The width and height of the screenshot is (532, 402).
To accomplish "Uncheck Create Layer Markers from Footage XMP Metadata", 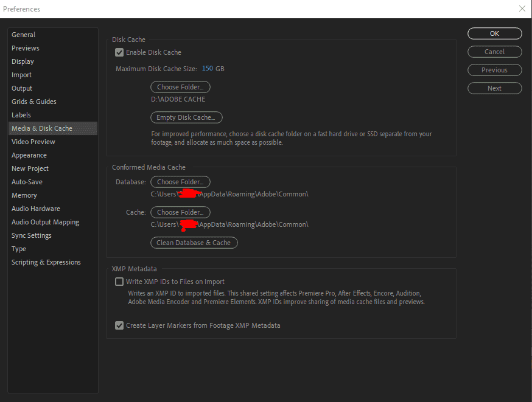I will coord(119,325).
